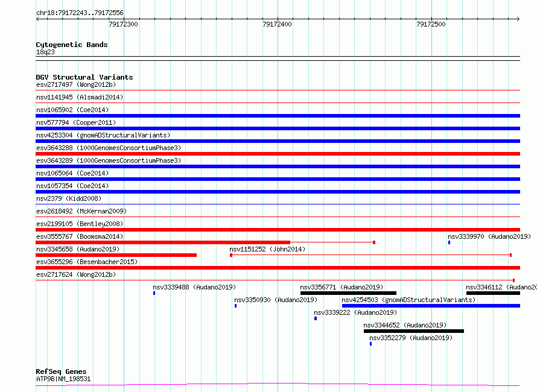Open nsv3344652 (Audano2019) label
This screenshot has height=392, width=537.
coord(405,325)
